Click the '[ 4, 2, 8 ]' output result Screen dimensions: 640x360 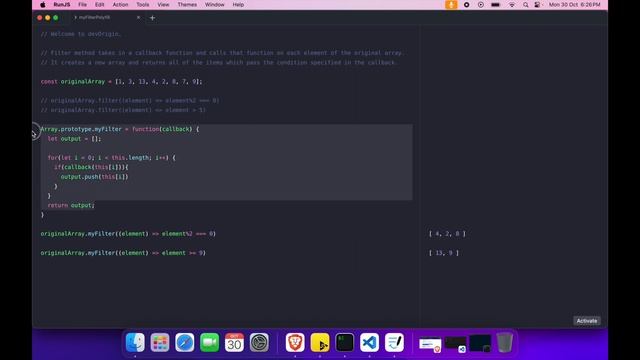coord(447,234)
